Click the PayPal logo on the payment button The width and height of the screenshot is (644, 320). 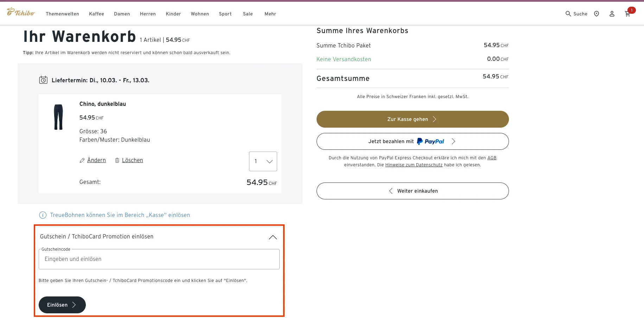pyautogui.click(x=430, y=141)
